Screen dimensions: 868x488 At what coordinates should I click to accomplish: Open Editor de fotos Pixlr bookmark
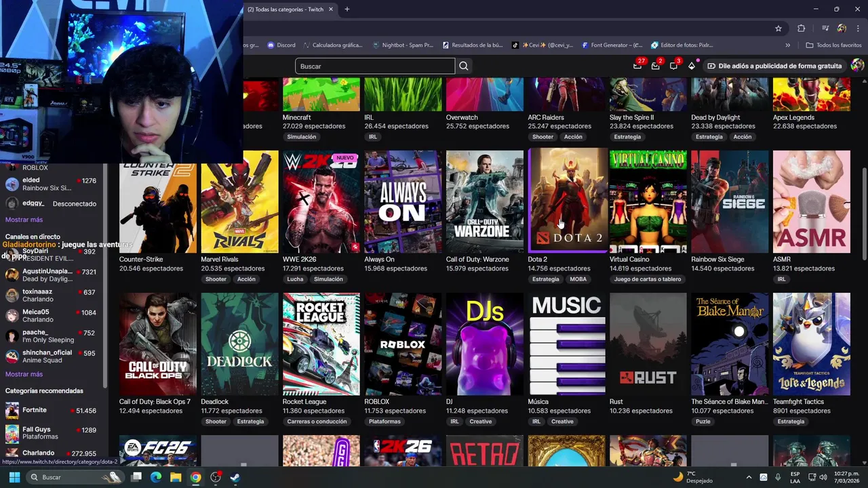pyautogui.click(x=682, y=45)
